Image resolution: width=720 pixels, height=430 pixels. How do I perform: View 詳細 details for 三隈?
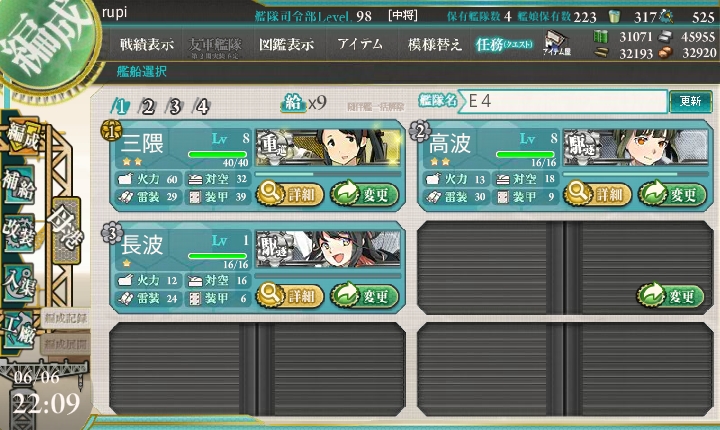290,194
